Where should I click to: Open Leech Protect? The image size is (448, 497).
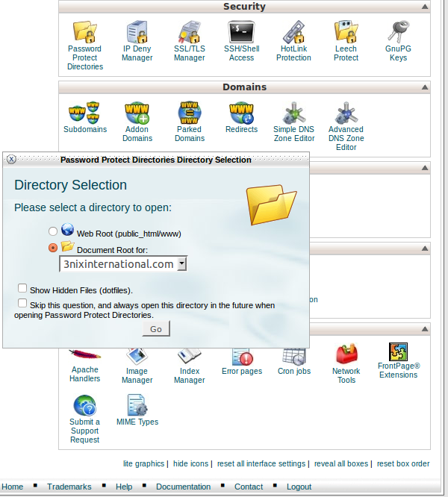coord(346,41)
